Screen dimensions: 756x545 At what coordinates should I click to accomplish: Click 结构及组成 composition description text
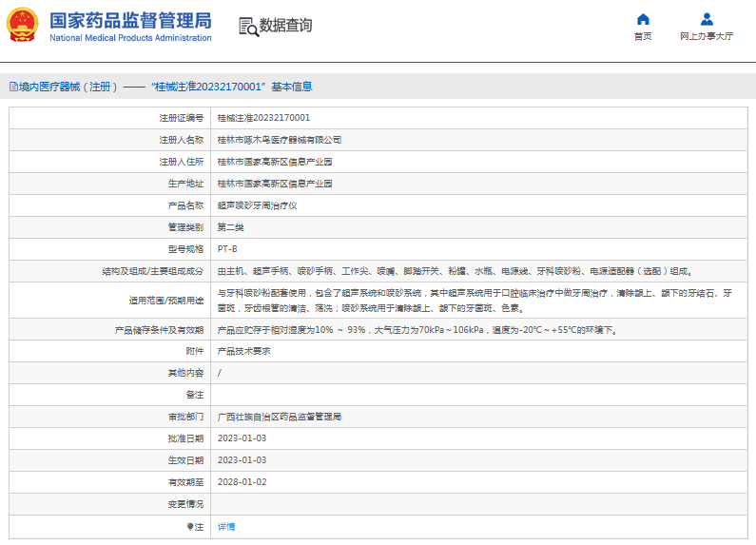456,271
